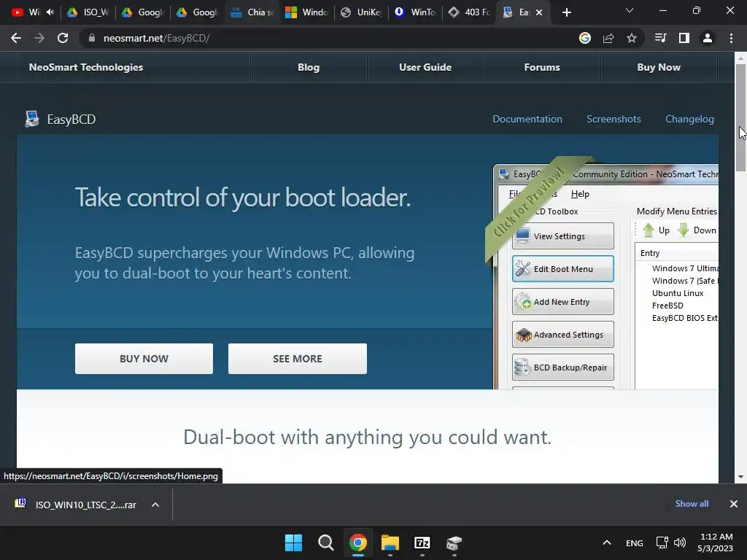Click the SEE MORE button
This screenshot has width=747, height=560.
pos(298,359)
